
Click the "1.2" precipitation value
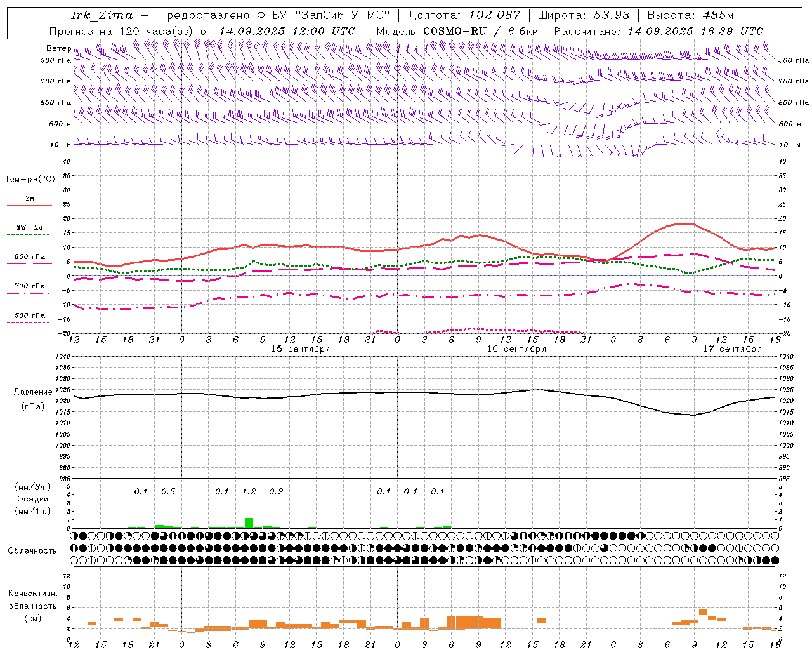click(x=249, y=492)
